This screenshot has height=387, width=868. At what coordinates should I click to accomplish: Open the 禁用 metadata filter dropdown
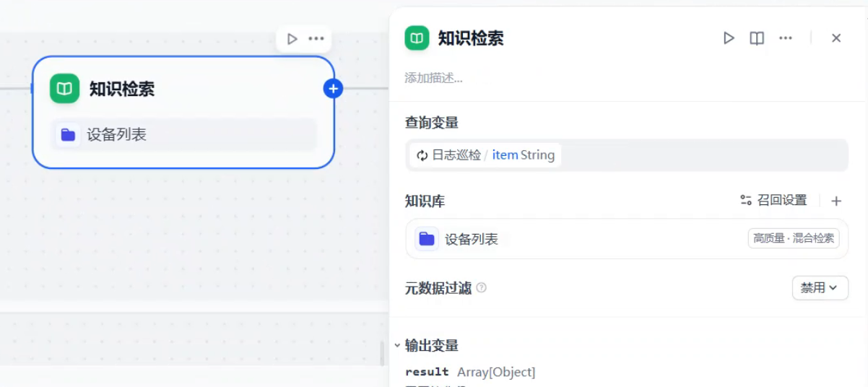[820, 288]
